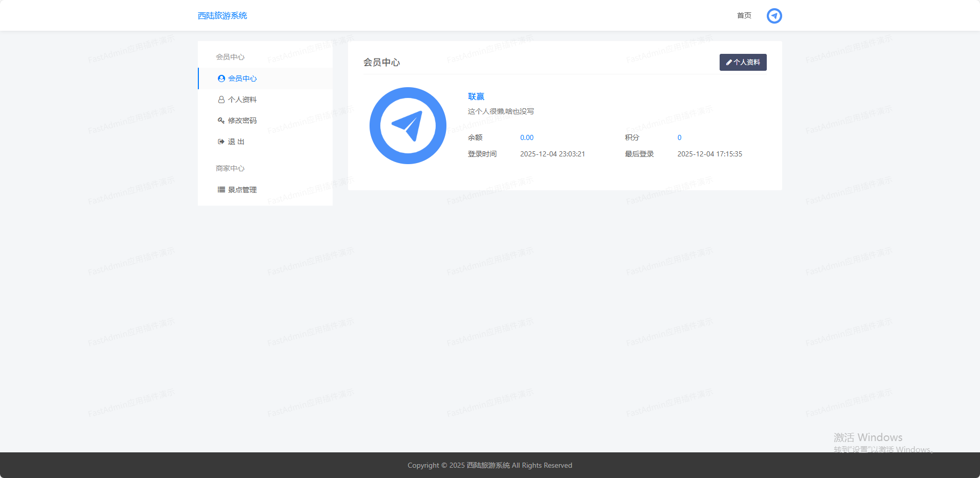This screenshot has height=478, width=980.
Task: Click the username link 联赢
Action: [476, 96]
